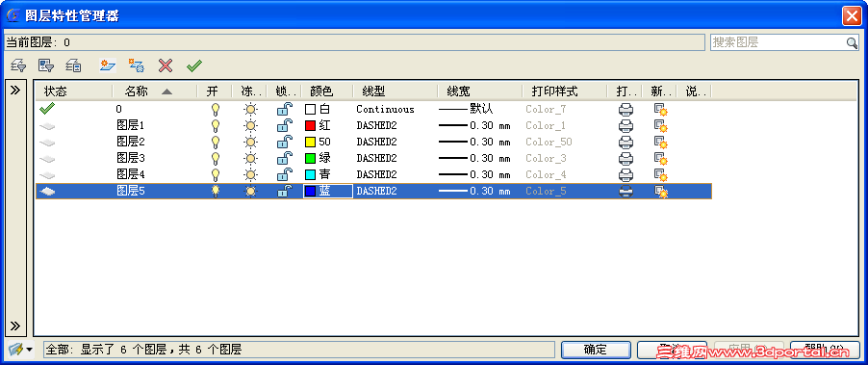Image resolution: width=868 pixels, height=365 pixels.
Task: Change the blue color swatch of 图层5
Action: 311,191
